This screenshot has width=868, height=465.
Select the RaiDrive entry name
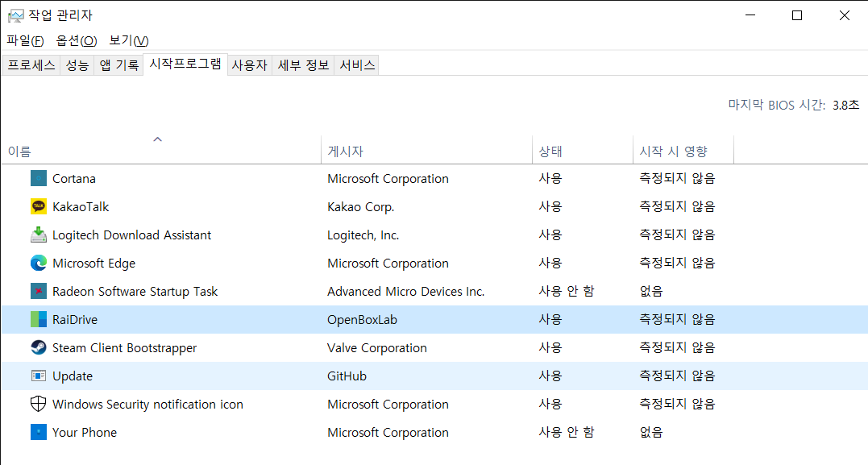tap(75, 320)
